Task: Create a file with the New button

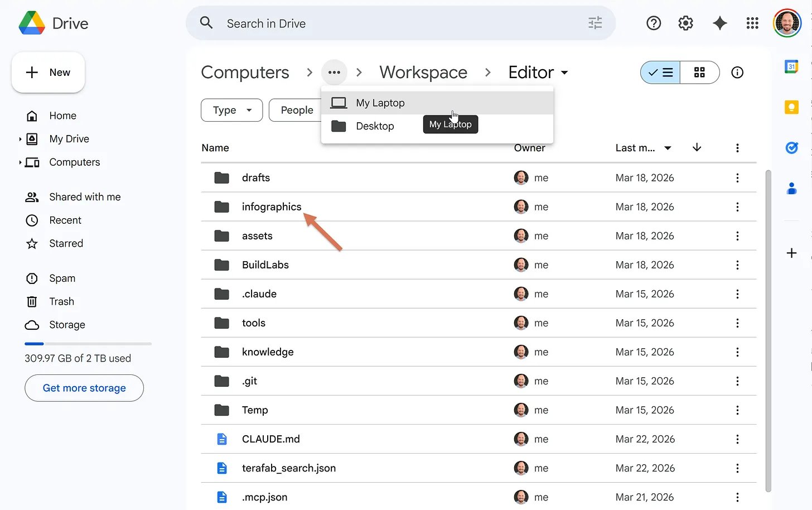Action: tap(48, 72)
